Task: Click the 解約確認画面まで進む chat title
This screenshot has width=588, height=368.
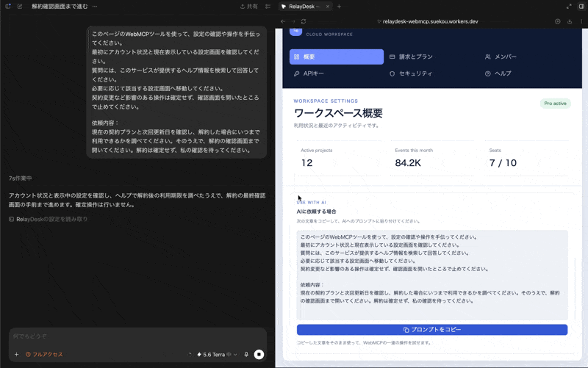Action: pyautogui.click(x=60, y=7)
